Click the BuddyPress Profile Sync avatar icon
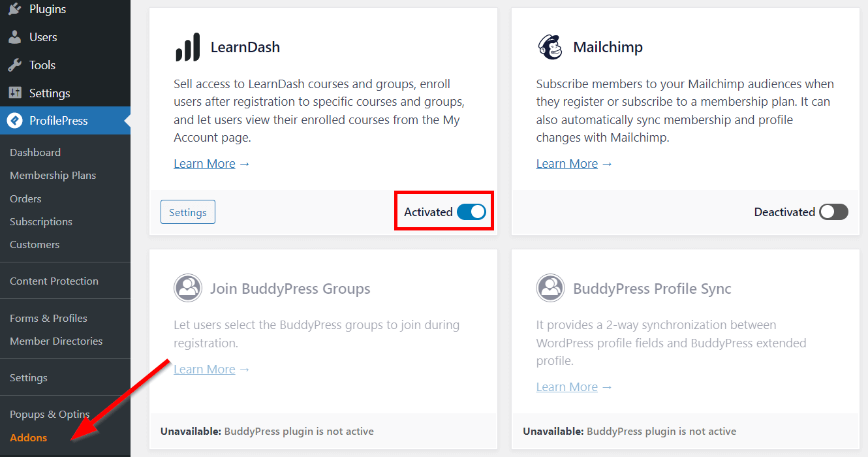 550,288
